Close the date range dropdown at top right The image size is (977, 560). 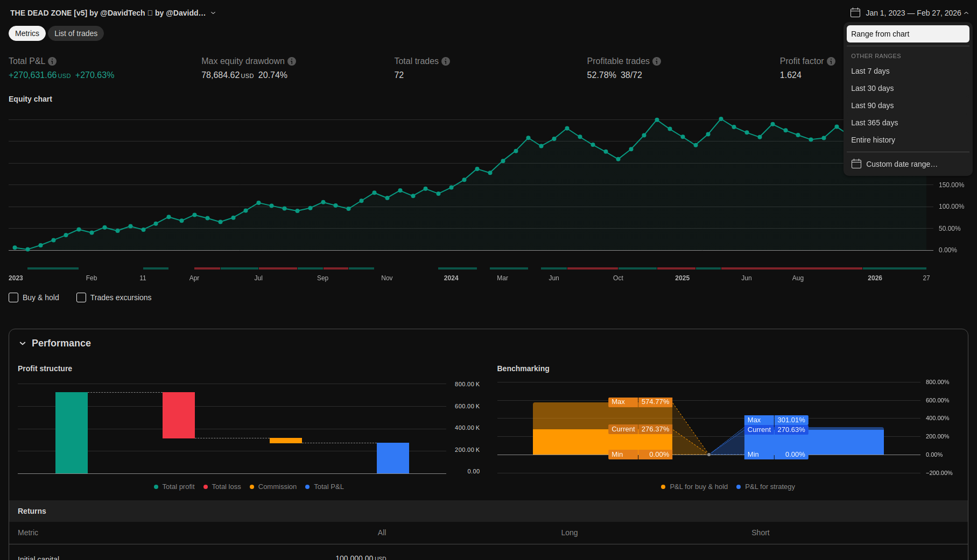[966, 13]
